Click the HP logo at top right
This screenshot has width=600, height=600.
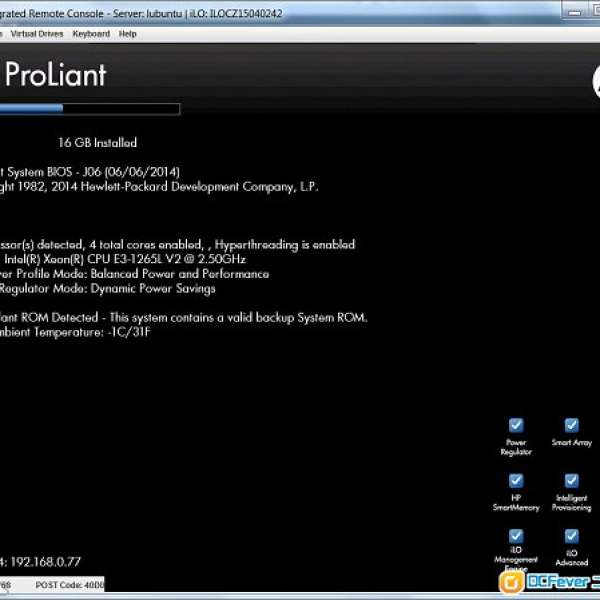pyautogui.click(x=595, y=85)
